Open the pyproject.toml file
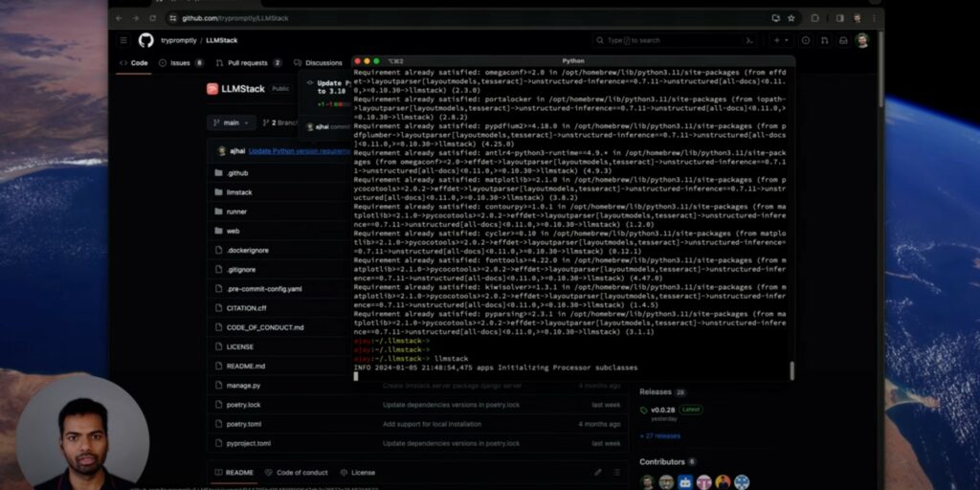980x490 pixels. click(248, 444)
